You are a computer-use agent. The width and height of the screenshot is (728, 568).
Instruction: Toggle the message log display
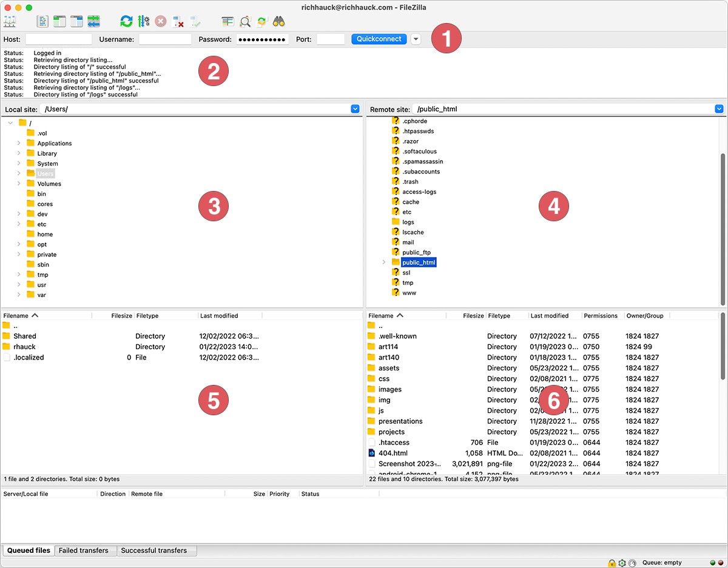click(x=42, y=21)
